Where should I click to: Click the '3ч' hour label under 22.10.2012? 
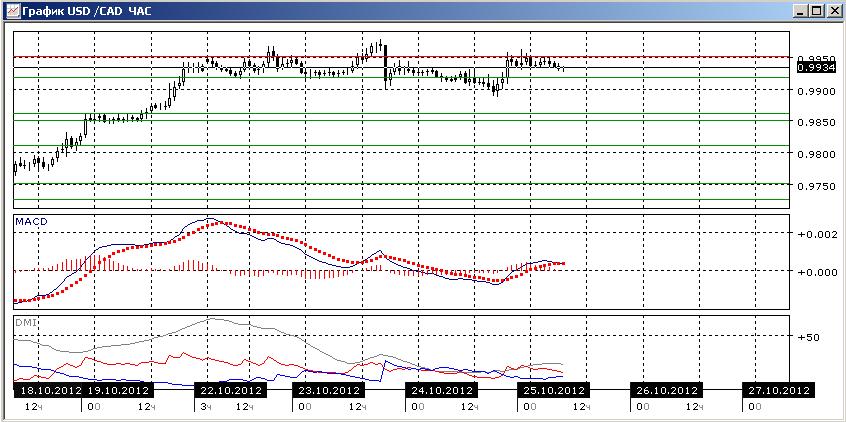pyautogui.click(x=205, y=406)
